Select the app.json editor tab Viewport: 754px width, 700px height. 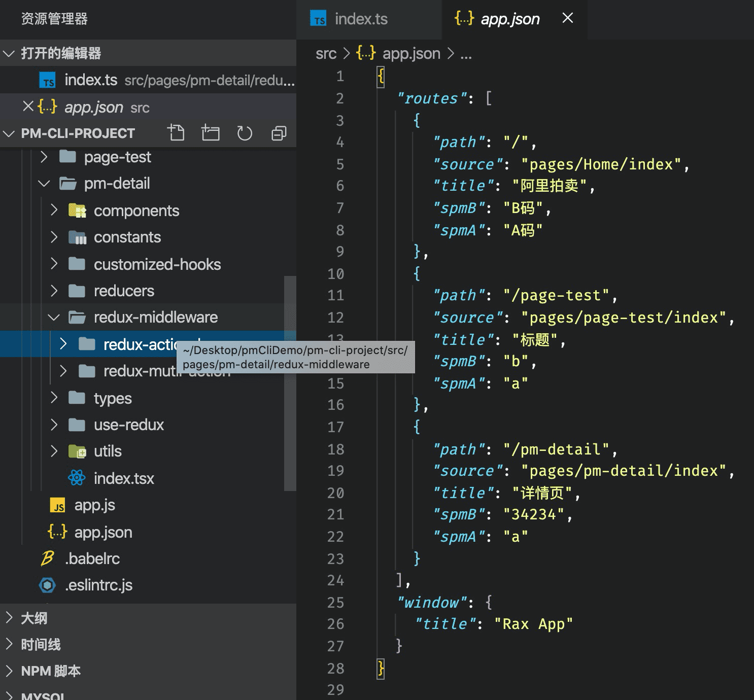pos(509,19)
